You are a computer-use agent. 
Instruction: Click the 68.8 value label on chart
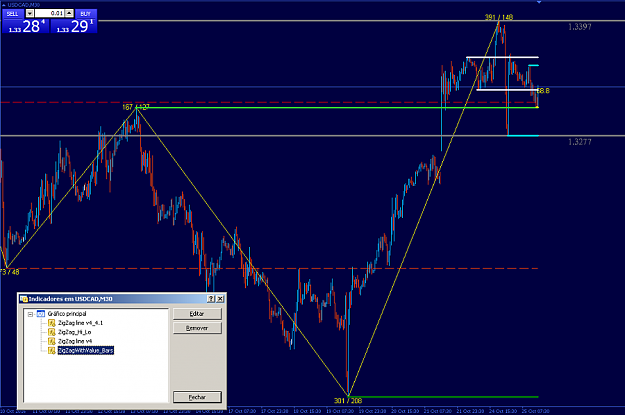pyautogui.click(x=544, y=90)
